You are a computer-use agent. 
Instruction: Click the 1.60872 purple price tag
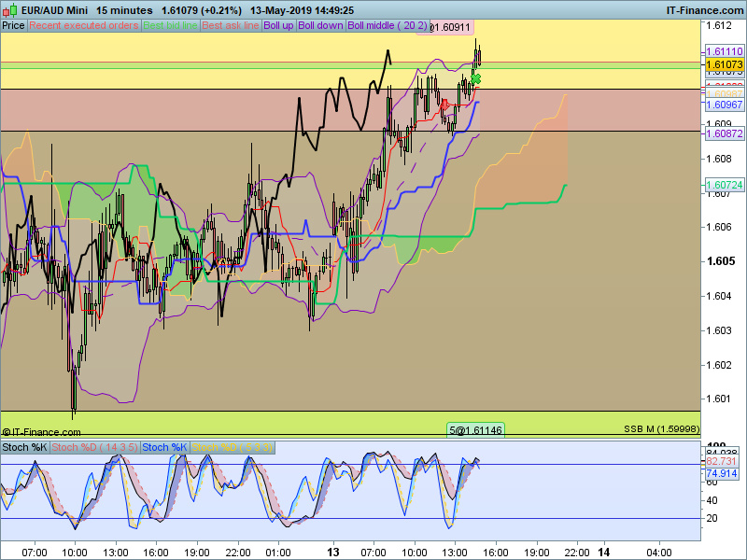point(725,133)
